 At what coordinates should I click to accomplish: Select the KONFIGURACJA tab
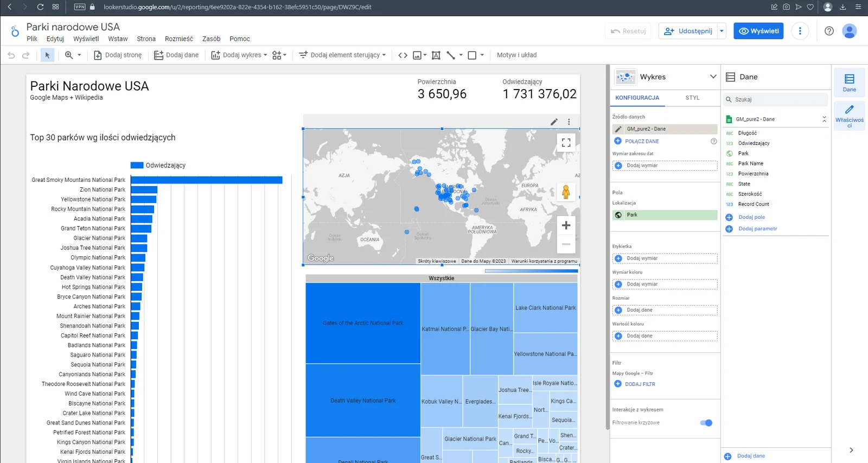point(637,98)
